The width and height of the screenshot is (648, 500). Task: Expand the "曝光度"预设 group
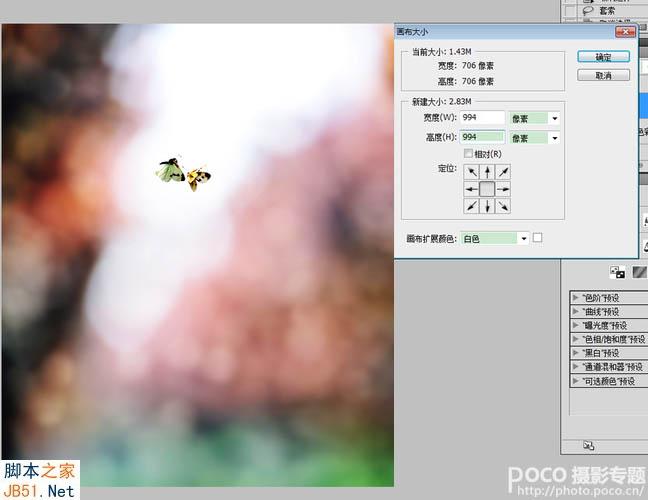pos(575,325)
